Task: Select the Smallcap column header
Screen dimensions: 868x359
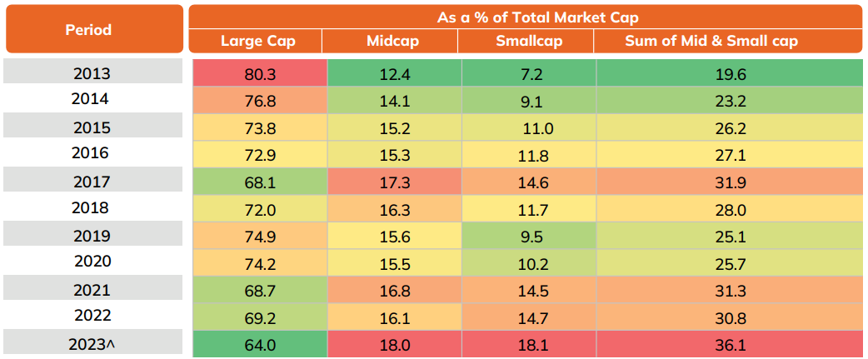Action: (526, 42)
